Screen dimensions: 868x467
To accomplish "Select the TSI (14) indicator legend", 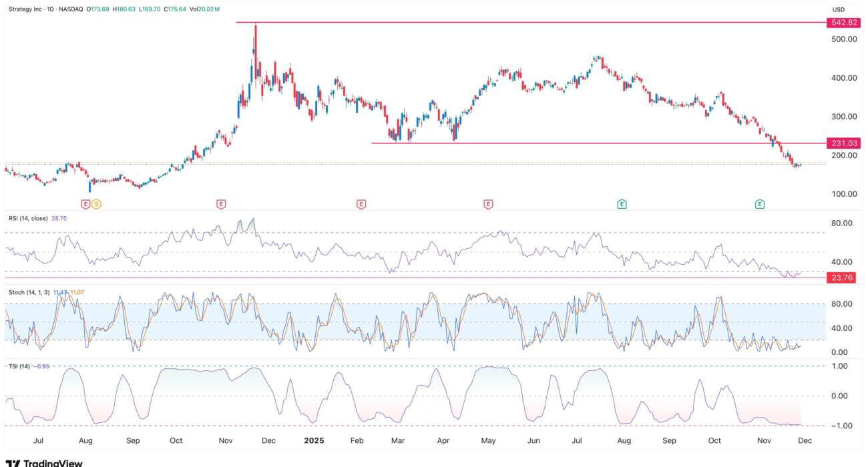I will [19, 366].
